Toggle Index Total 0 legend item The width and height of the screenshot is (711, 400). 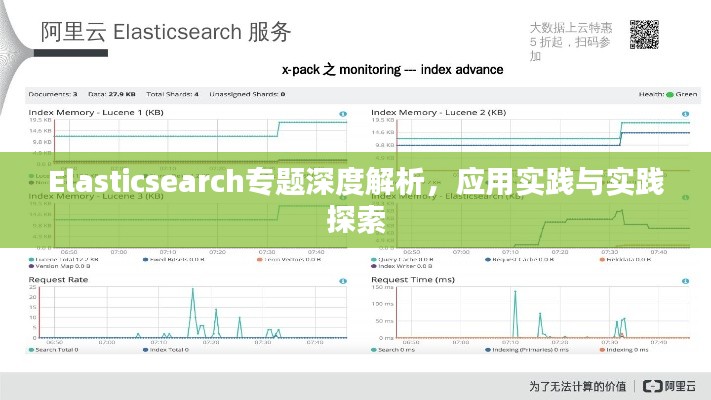tap(166, 350)
